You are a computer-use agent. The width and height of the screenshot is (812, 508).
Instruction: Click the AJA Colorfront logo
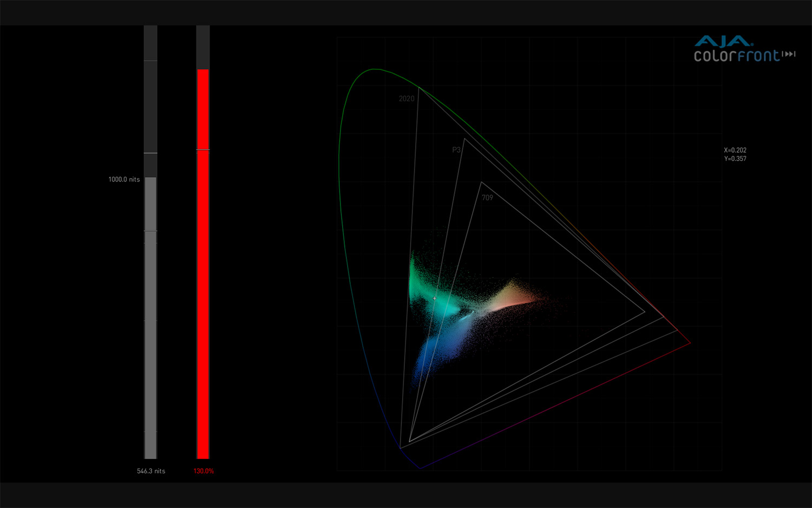[x=737, y=49]
